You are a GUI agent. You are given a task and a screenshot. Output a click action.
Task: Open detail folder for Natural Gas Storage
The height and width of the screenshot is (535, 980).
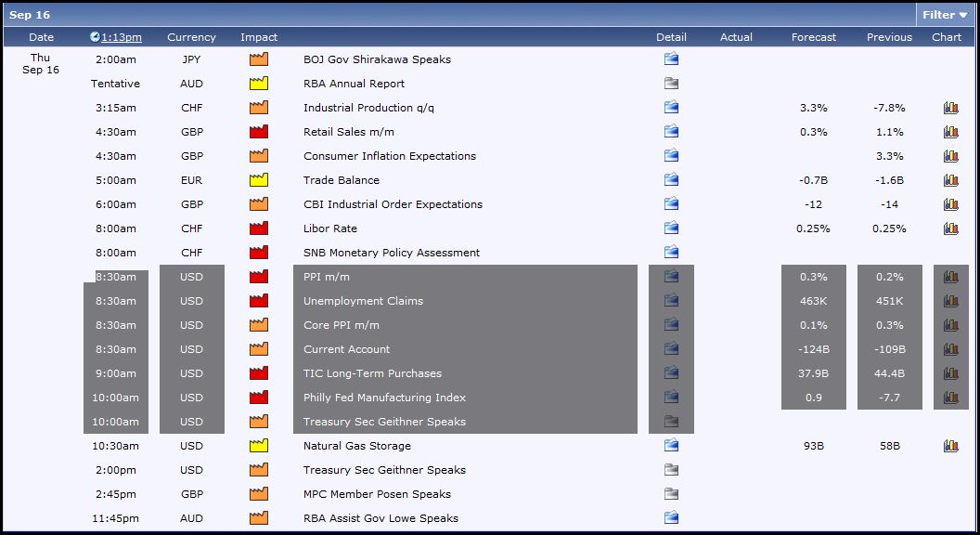(x=671, y=446)
